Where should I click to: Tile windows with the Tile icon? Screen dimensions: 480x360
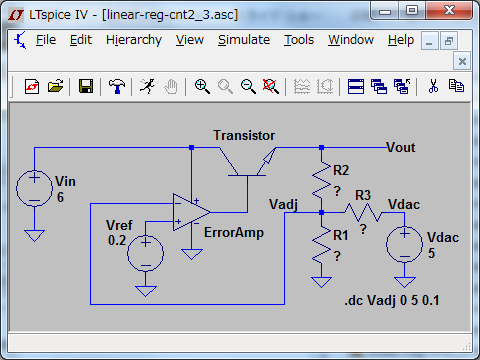(x=356, y=87)
